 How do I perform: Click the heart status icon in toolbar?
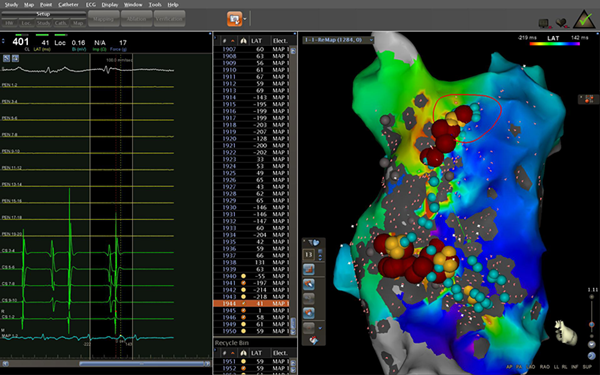[561, 23]
